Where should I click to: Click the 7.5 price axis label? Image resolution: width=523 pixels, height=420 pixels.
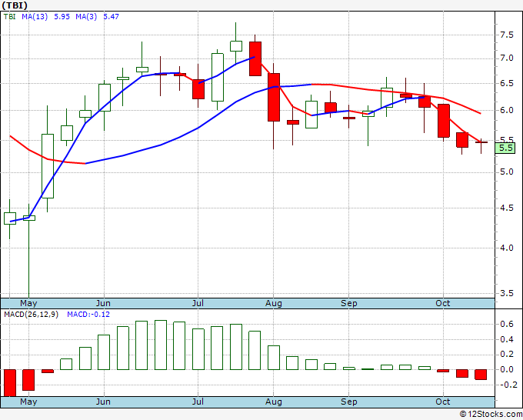pos(506,35)
